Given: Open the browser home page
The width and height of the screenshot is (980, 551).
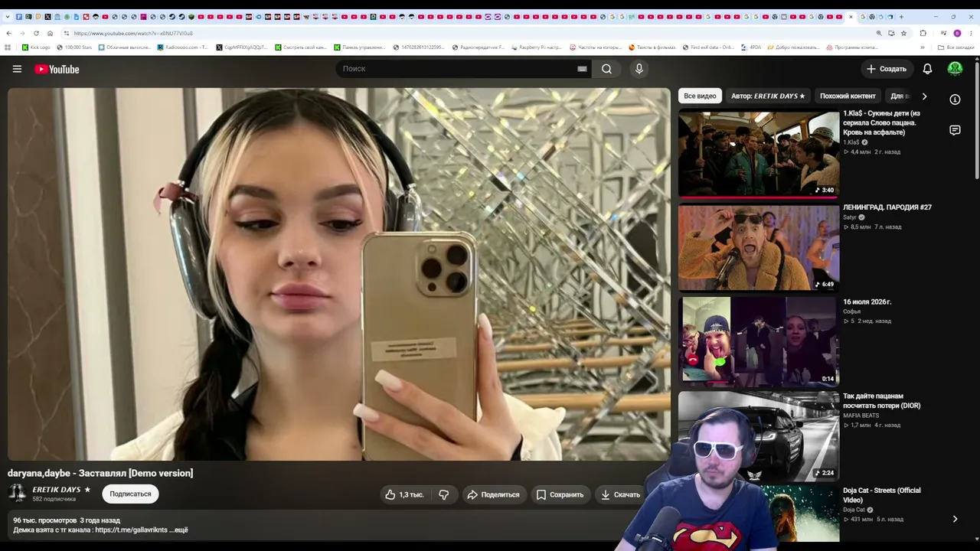Looking at the screenshot, I should tap(50, 33).
